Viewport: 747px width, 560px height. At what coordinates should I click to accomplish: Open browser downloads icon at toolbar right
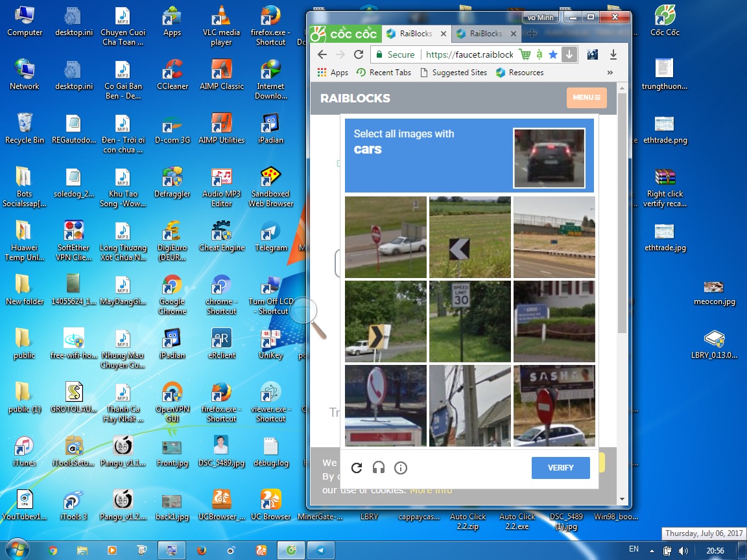(613, 54)
